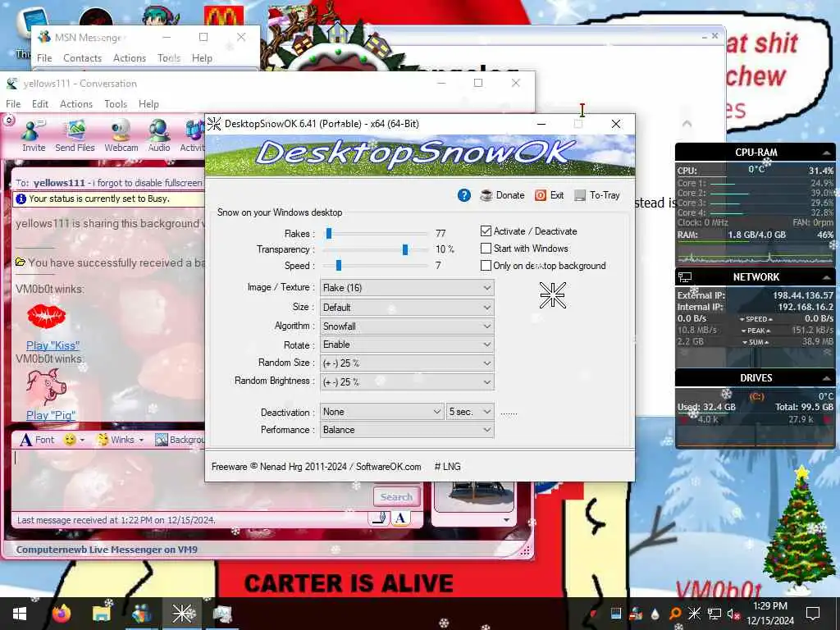Open Activities icon in conversation toolbar
Viewport: 840px width, 630px height.
193,136
